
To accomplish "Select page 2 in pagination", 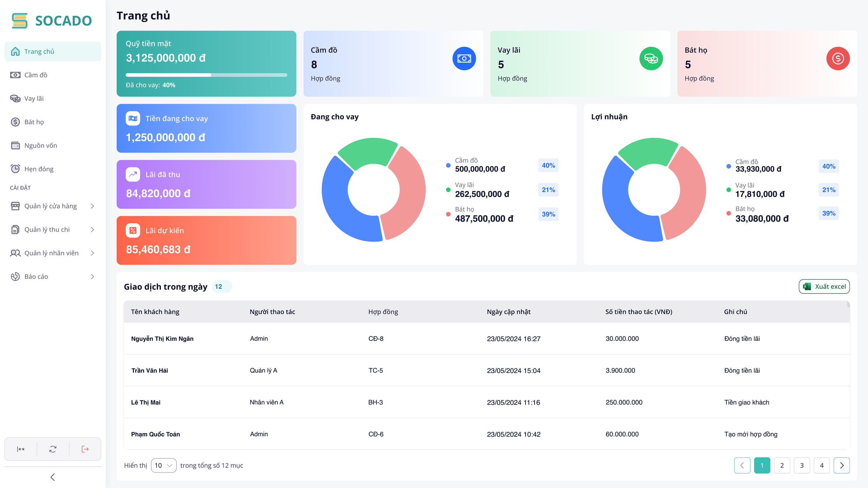I will (782, 466).
